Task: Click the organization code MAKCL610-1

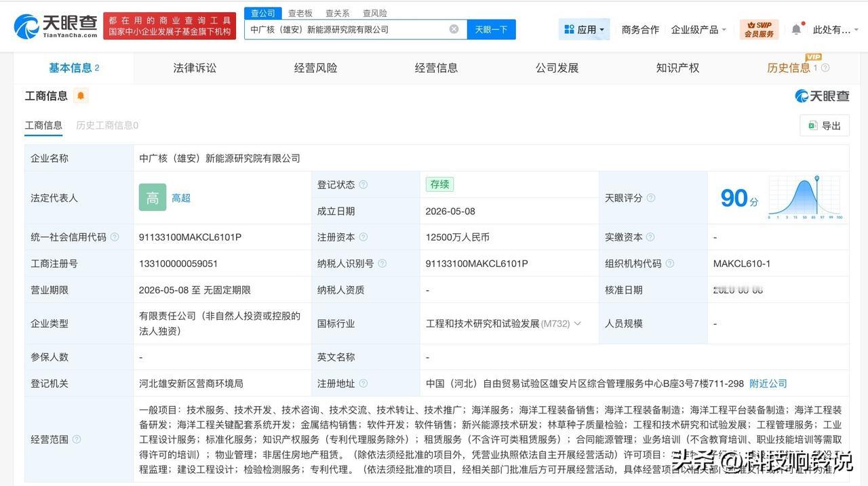Action: (742, 264)
